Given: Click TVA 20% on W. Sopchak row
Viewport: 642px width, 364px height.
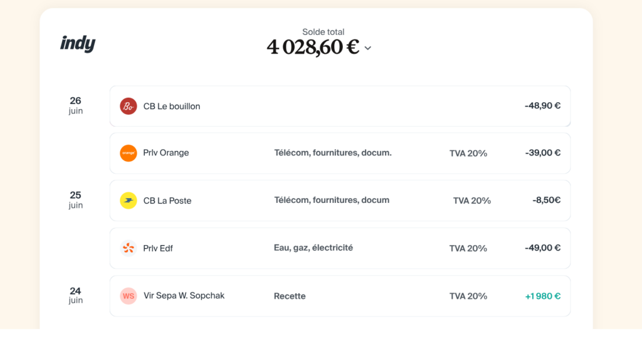Looking at the screenshot, I should (468, 296).
